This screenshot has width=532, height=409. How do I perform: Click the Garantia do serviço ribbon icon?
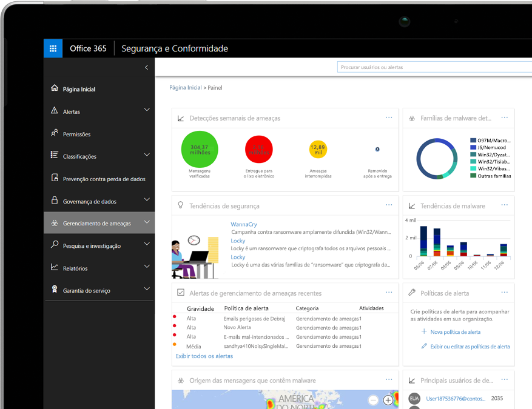coord(54,289)
